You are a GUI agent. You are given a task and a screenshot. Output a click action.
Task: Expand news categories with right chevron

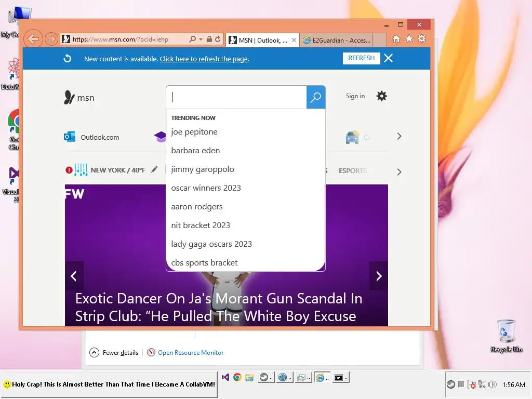click(399, 172)
